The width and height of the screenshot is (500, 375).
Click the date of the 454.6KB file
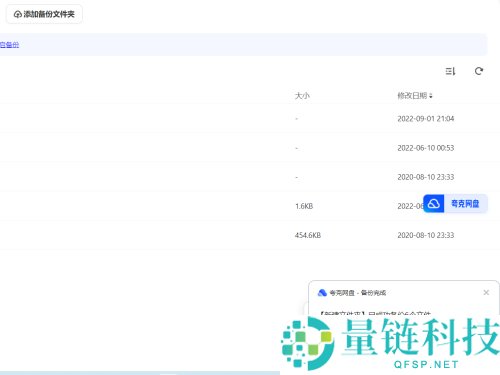pos(426,235)
